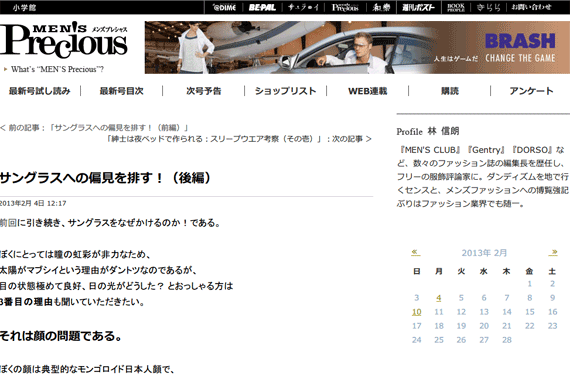Viewport: 570px width, 379px height.
Task: Click the 日 weekday header in calendar
Action: [x=417, y=271]
